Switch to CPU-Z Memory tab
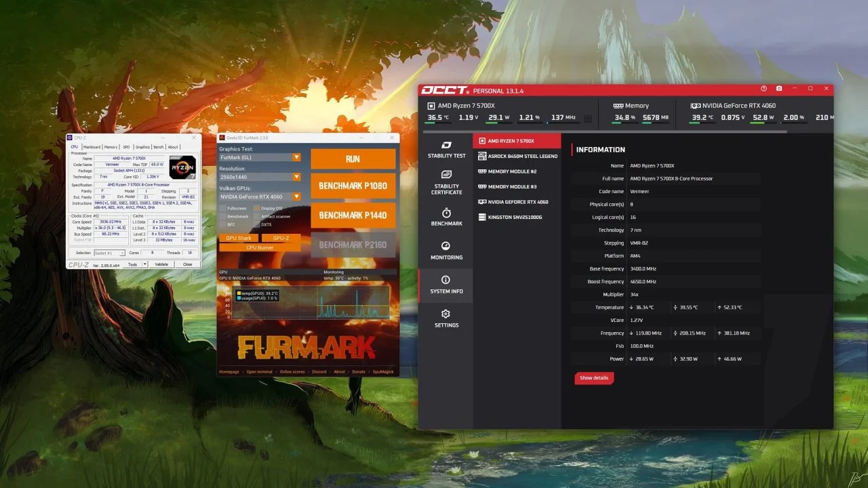This screenshot has width=868, height=488. click(111, 147)
